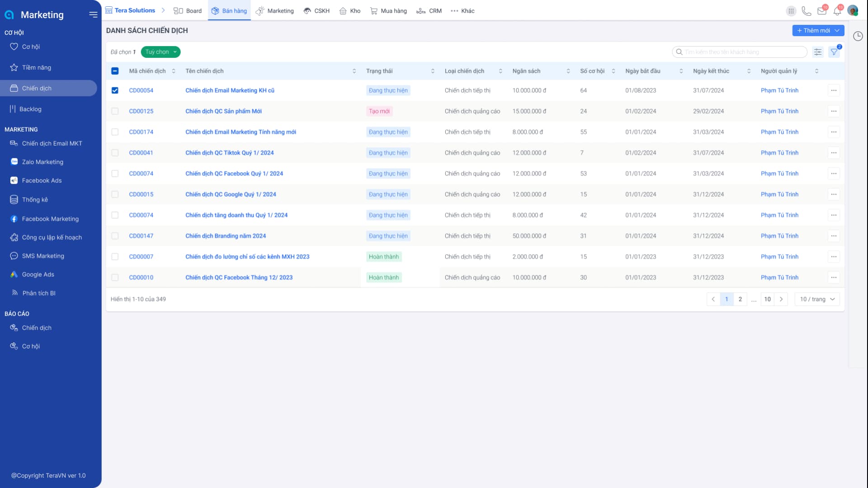Collapse sidebar with hamburger menu icon

click(93, 15)
